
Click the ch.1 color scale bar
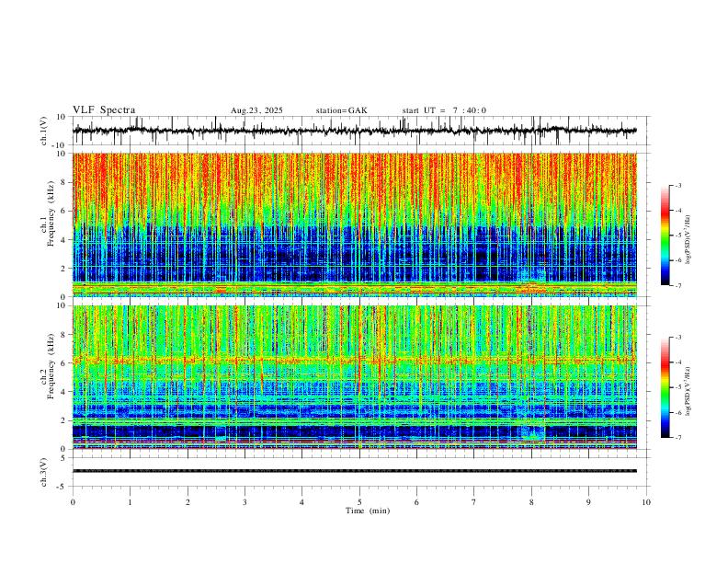665,236
